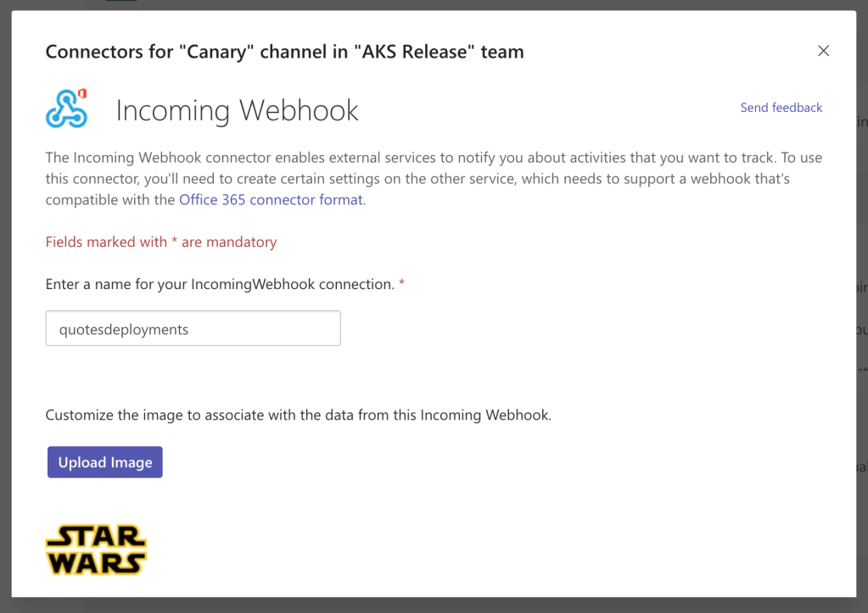Click the red asterisk after connection label
The width and height of the screenshot is (868, 613).
pyautogui.click(x=402, y=283)
